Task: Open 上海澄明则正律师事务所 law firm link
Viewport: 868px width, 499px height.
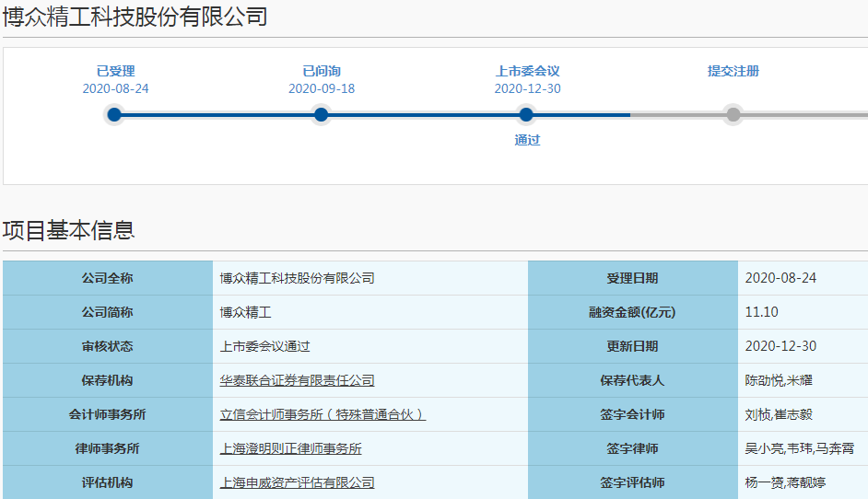Action: (290, 448)
